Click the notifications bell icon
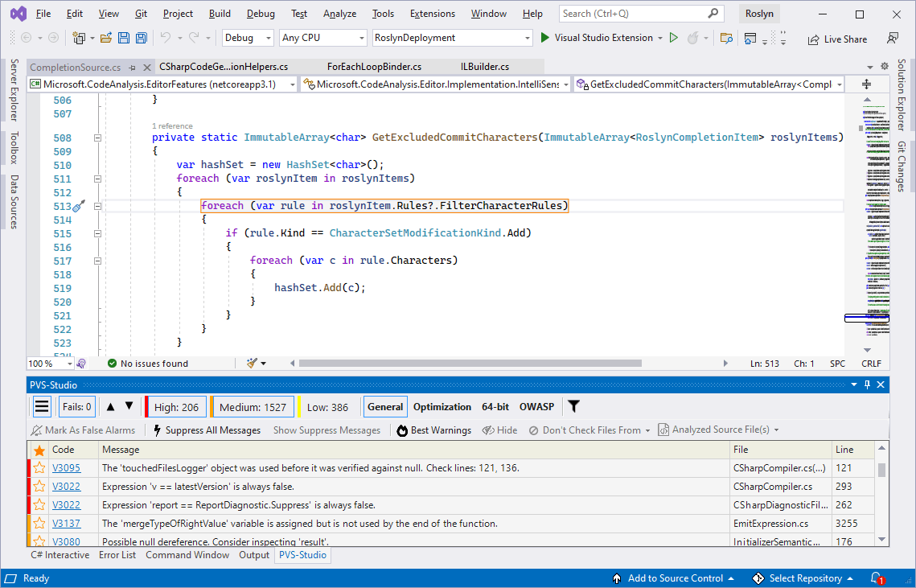 (876, 578)
